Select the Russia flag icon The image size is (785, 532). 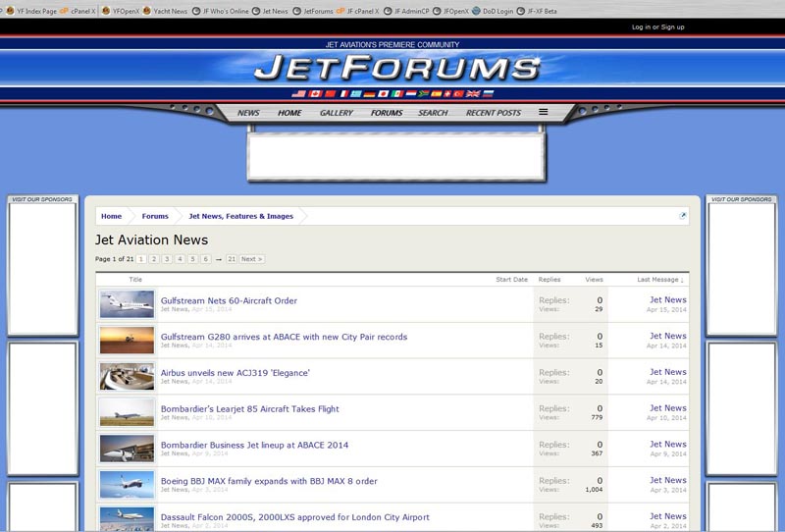click(x=488, y=93)
